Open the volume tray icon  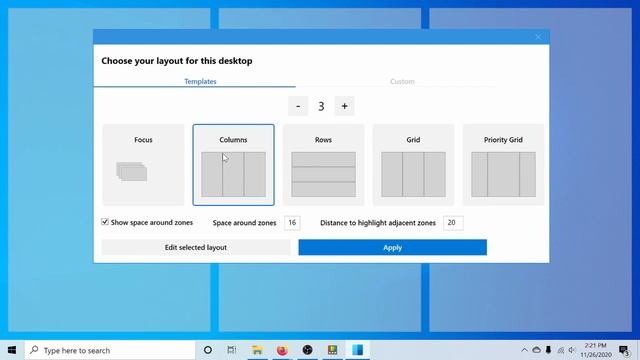point(572,350)
